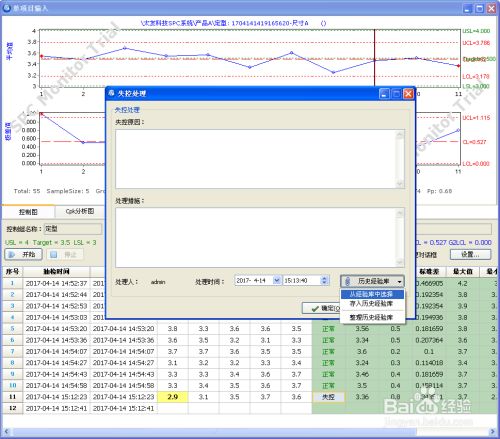Click the horizontal scrollbar thumb
Screen dimensions: 500x439
coord(213,432)
